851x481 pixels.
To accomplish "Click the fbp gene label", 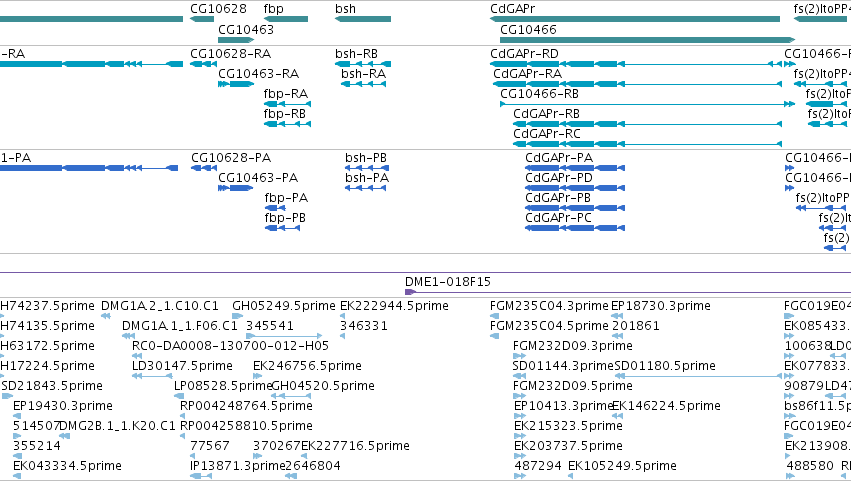I will point(274,9).
